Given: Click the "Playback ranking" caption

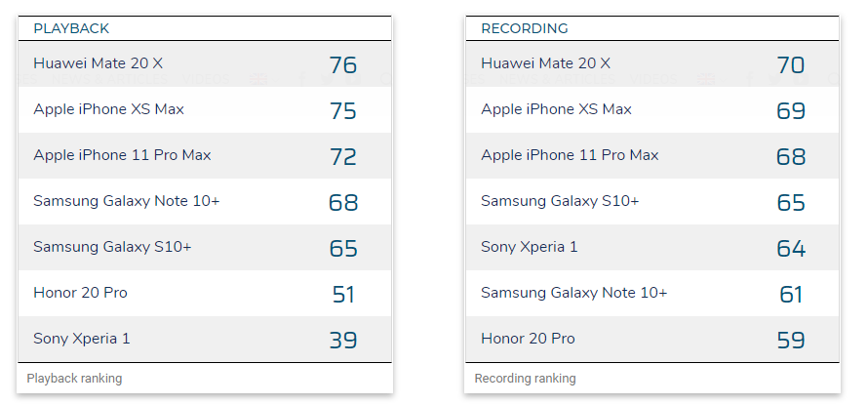Looking at the screenshot, I should click(74, 378).
